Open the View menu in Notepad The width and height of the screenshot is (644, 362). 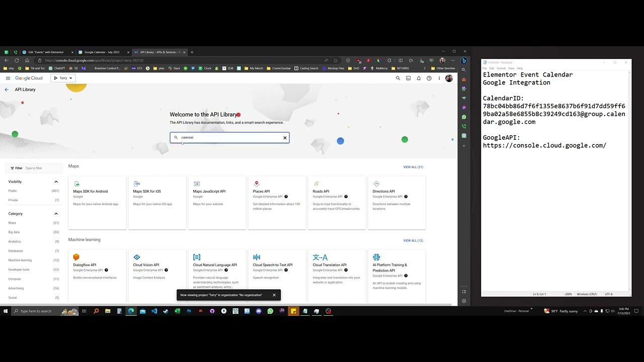click(x=511, y=68)
